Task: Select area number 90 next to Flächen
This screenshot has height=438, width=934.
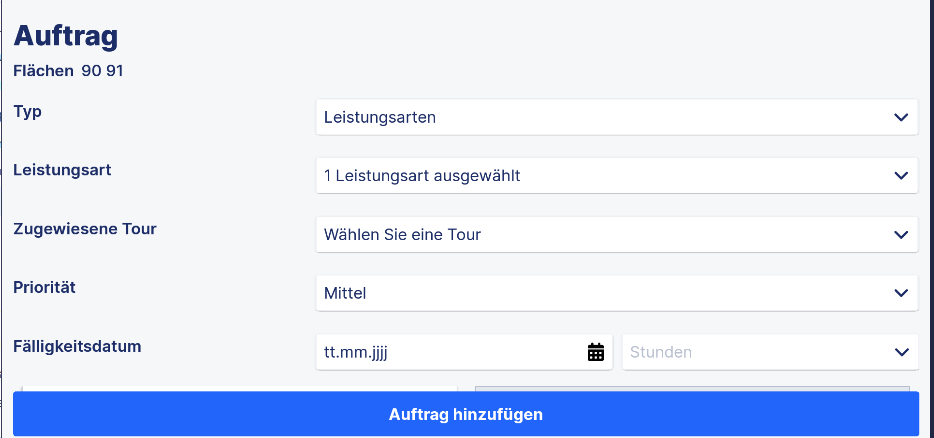Action: pos(91,71)
